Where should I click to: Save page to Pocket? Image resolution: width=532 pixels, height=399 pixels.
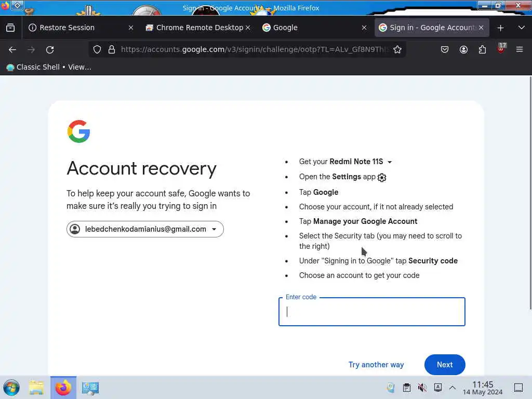tap(445, 50)
